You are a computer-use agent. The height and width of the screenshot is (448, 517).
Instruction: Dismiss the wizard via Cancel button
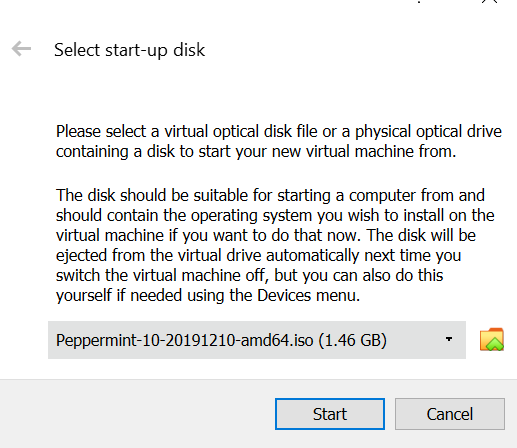tap(450, 414)
